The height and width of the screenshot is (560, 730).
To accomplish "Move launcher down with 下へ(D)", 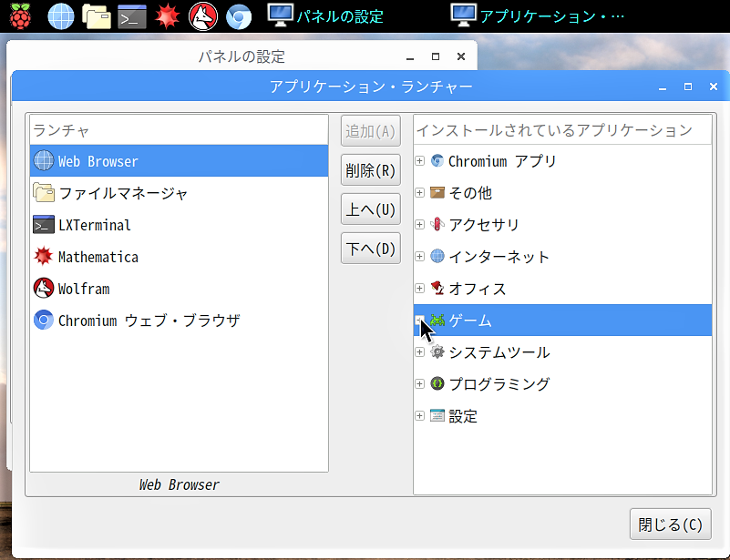I will point(371,249).
